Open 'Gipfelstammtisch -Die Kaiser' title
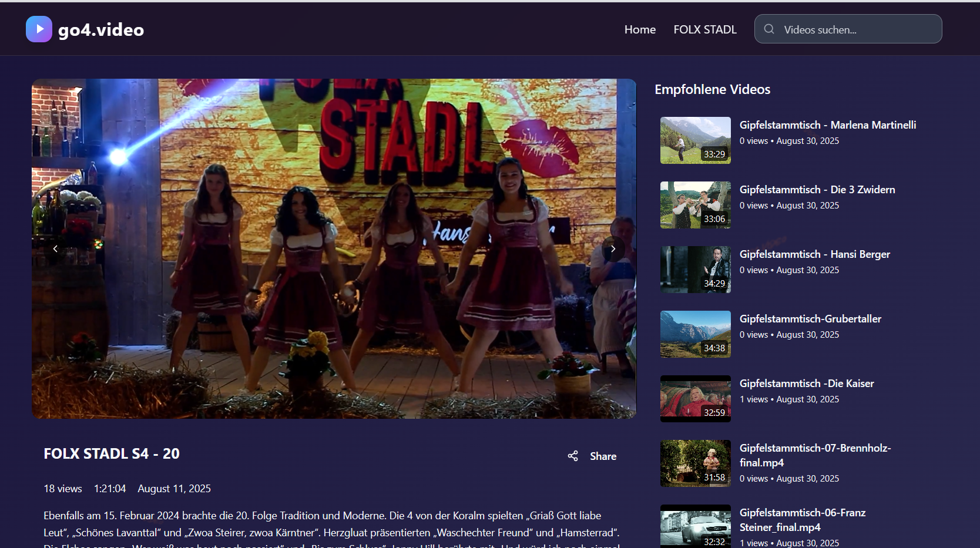Viewport: 980px width, 548px height. pos(807,384)
